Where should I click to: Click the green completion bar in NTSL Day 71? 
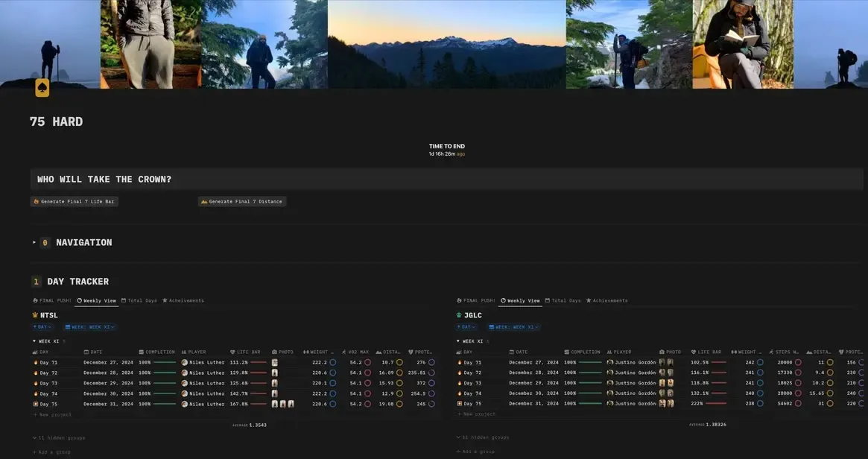click(165, 363)
